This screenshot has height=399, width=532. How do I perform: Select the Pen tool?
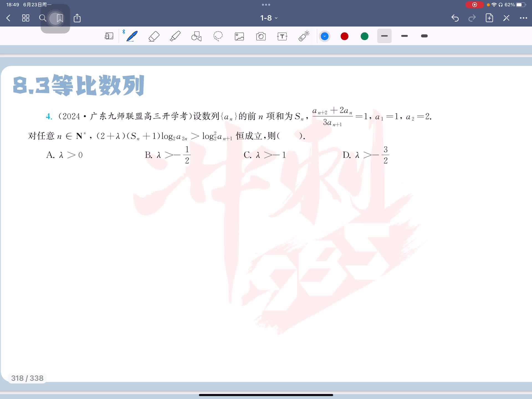(x=132, y=36)
